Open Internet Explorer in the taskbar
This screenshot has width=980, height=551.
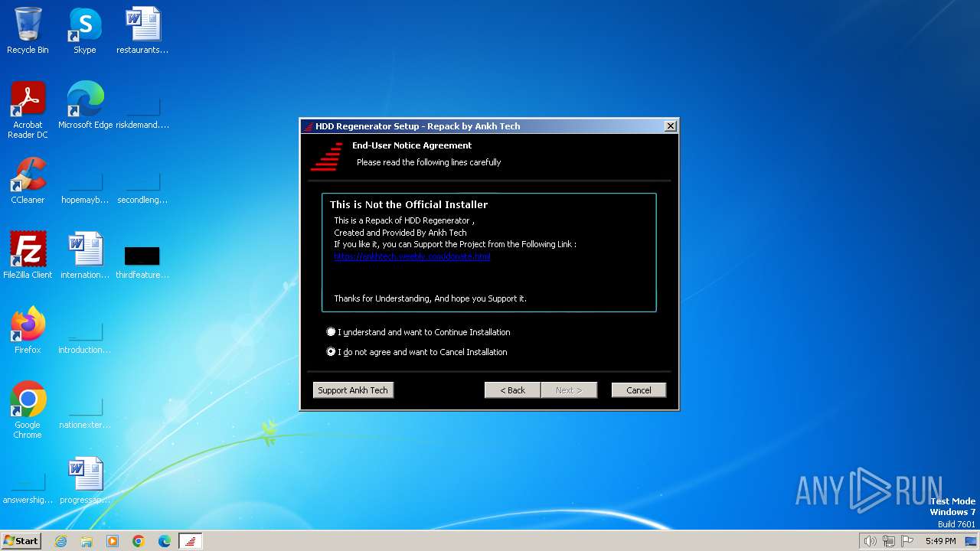(x=61, y=541)
